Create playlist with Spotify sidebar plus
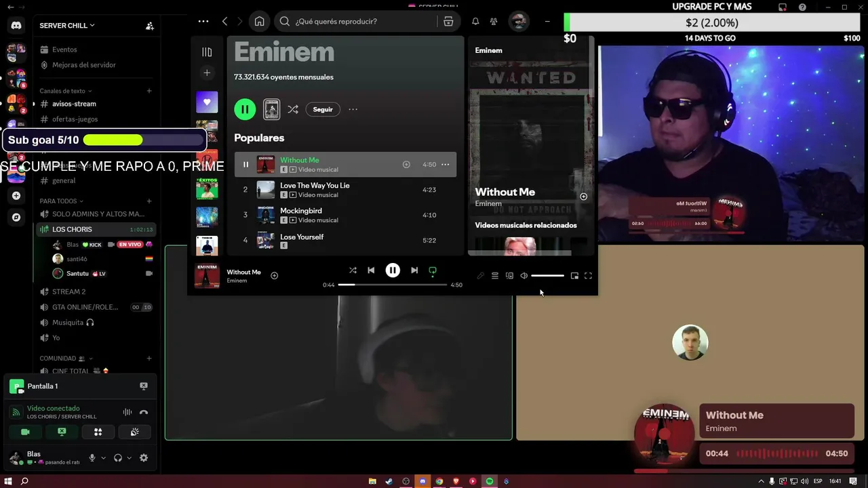This screenshot has width=868, height=488. point(207,73)
